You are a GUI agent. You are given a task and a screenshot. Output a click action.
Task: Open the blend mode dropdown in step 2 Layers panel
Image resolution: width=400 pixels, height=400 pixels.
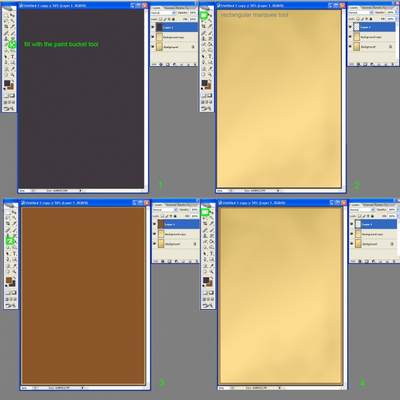(x=361, y=13)
